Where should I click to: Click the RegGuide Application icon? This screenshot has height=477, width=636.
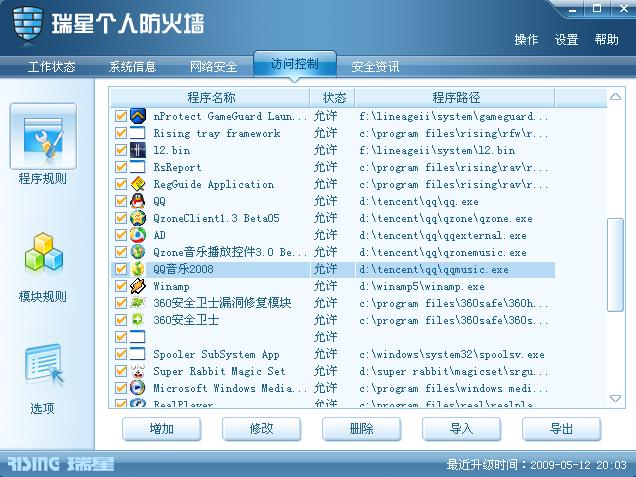138,184
